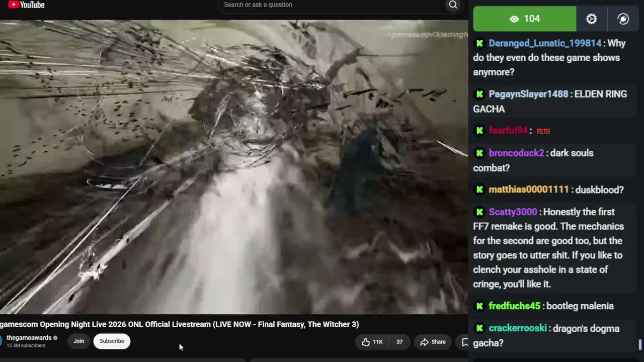Click Scatty3000's 'FF7 remake' message text
Image resolution: width=644 pixels, height=362 pixels.
548,248
